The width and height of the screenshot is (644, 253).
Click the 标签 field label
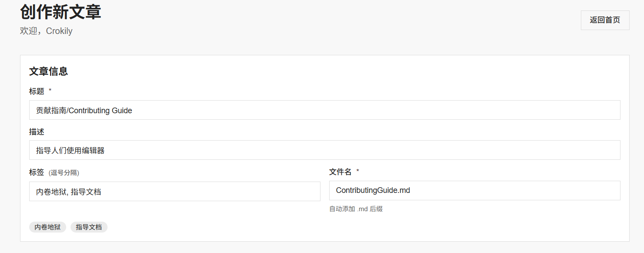coord(37,172)
